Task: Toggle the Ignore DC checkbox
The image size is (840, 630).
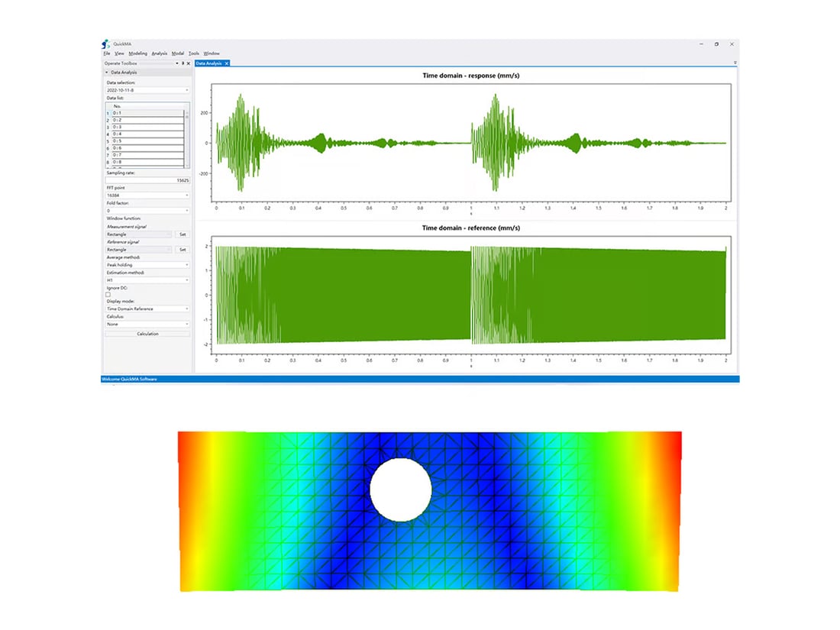Action: (108, 294)
